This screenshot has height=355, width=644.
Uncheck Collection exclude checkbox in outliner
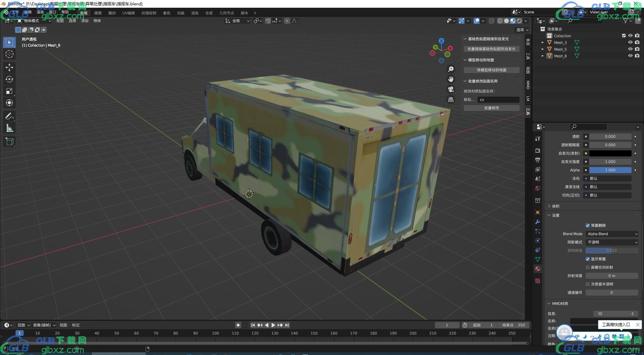coord(624,36)
